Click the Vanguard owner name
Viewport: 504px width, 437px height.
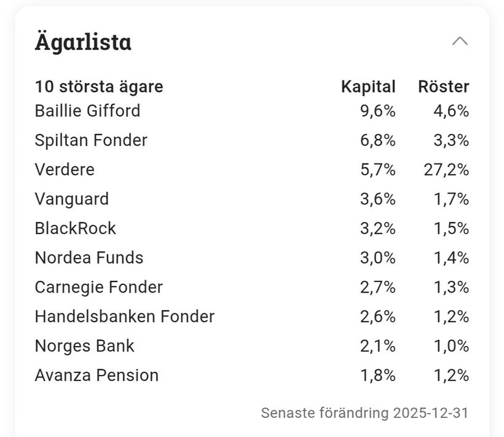[x=71, y=199]
